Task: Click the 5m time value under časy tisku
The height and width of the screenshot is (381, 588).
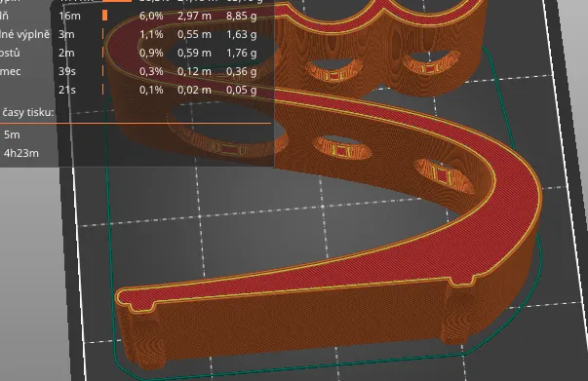Action: 12,134
